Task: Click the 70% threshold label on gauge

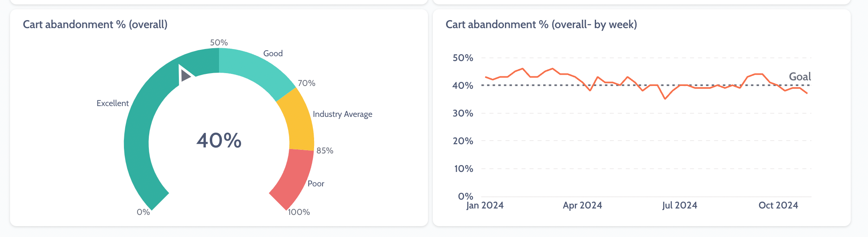Action: point(306,83)
